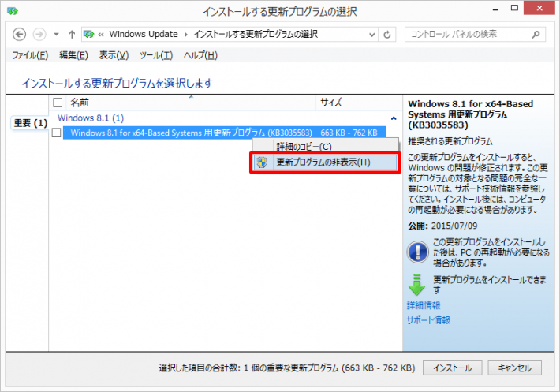Choose 更新プログラムの非表示(H) menu item
This screenshot has width=560, height=392.
click(x=326, y=162)
